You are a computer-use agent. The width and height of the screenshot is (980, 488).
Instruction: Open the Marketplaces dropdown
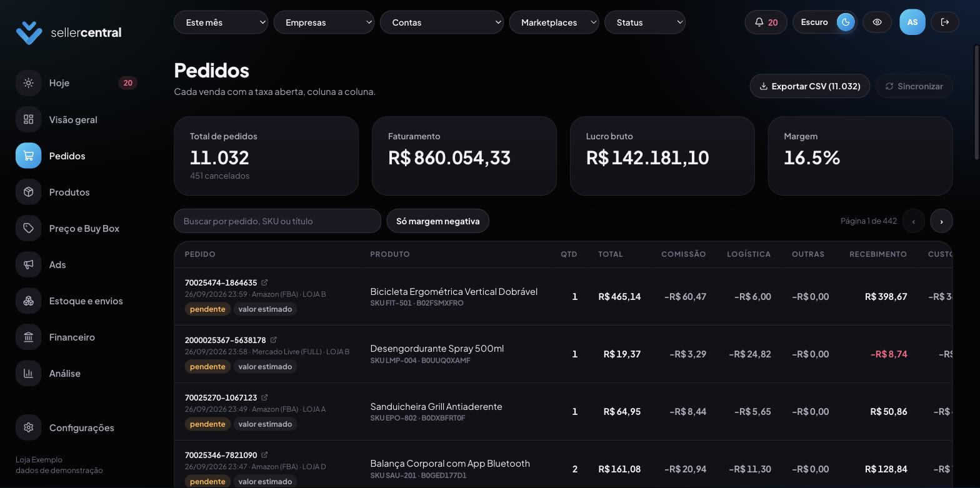[554, 22]
